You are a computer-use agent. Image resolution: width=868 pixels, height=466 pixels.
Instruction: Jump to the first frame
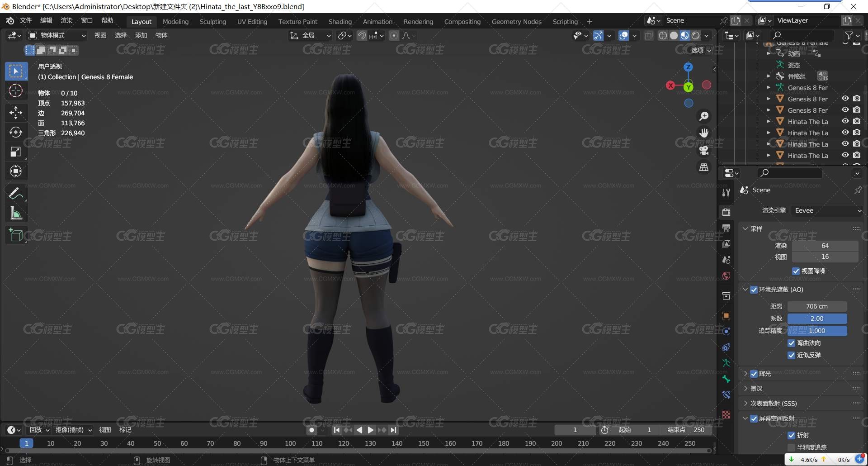336,430
